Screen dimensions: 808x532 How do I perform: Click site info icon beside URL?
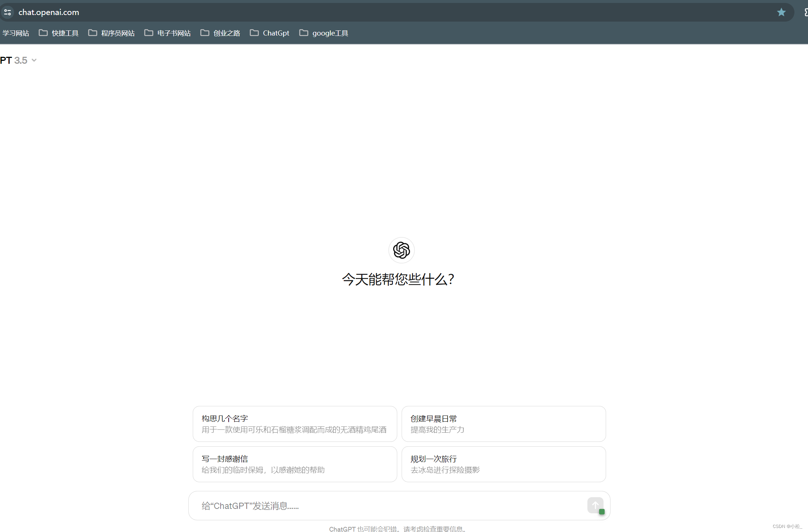point(7,12)
